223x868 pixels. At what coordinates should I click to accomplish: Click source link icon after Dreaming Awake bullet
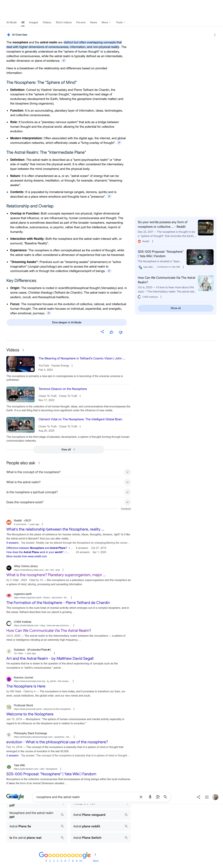click(109, 271)
